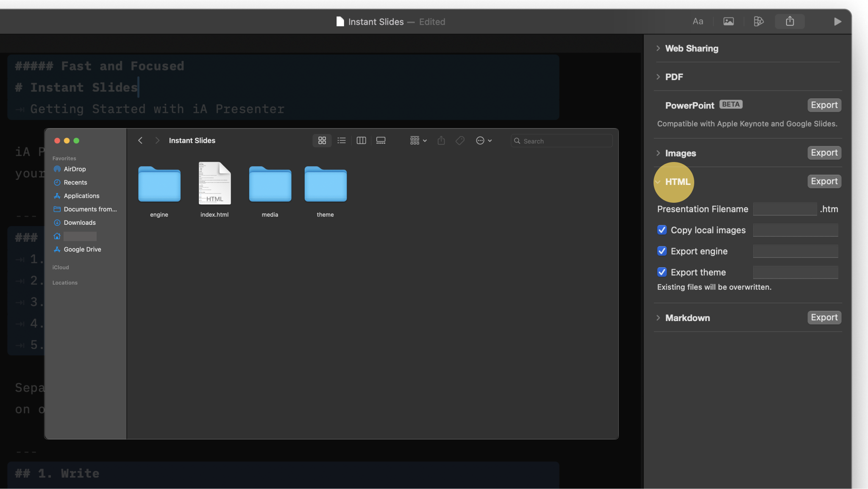Open the media library image icon
Image resolution: width=868 pixels, height=489 pixels.
[728, 21]
